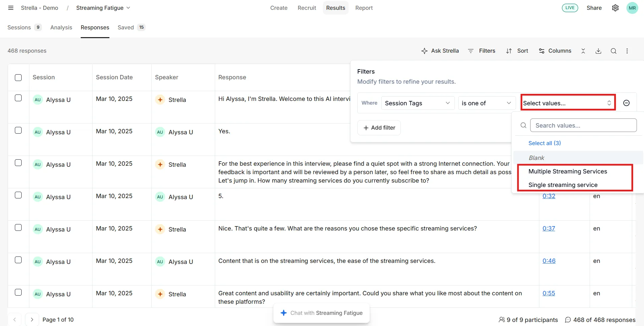Open the Sessions tab
Viewport: 644px width, 326px height.
[24, 27]
